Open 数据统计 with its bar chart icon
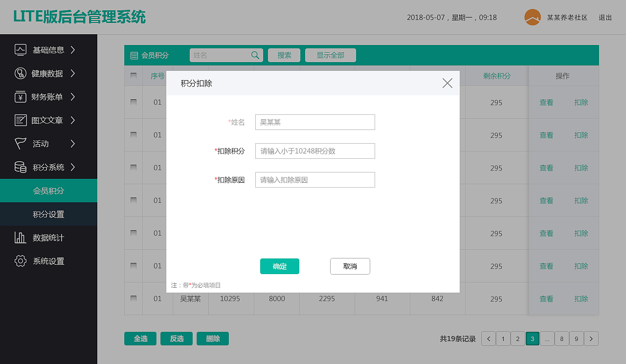The image size is (626, 364). coord(20,237)
